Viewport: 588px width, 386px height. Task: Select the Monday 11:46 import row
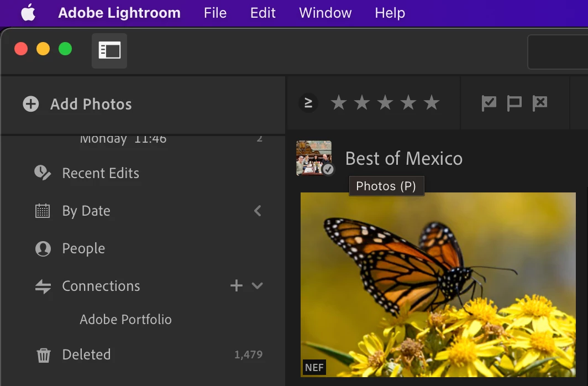[x=143, y=139]
